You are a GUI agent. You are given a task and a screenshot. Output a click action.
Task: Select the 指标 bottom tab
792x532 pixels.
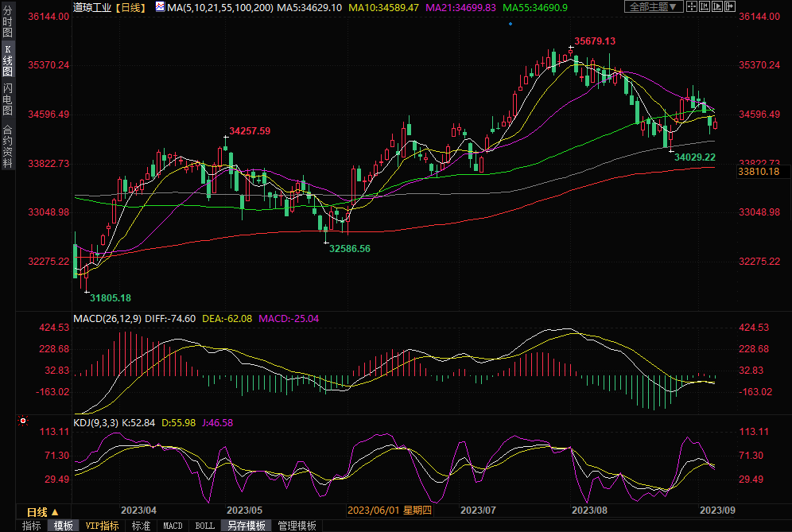(32, 526)
